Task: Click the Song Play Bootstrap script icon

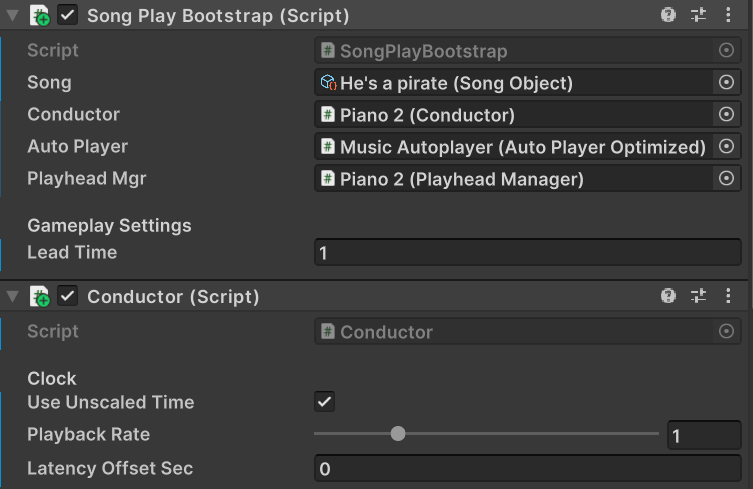Action: 40,15
